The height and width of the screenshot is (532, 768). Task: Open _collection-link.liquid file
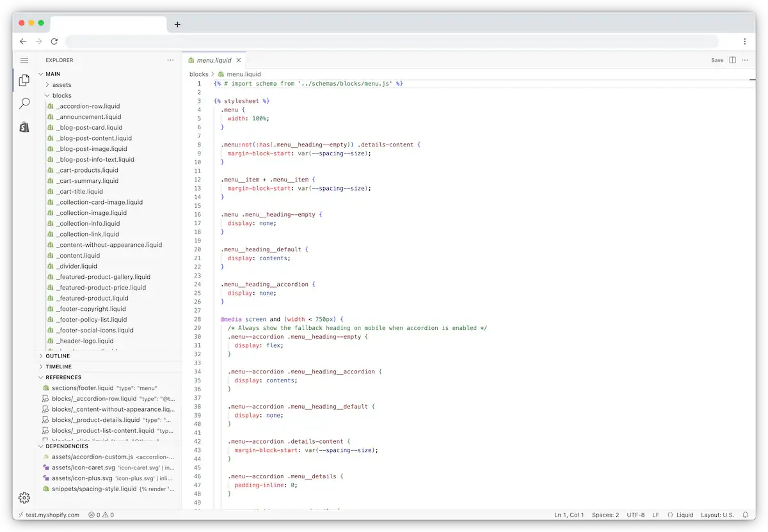pyautogui.click(x=87, y=234)
